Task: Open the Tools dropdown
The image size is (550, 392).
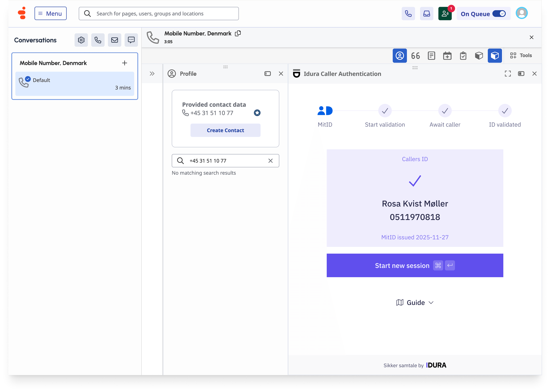Action: pyautogui.click(x=521, y=56)
